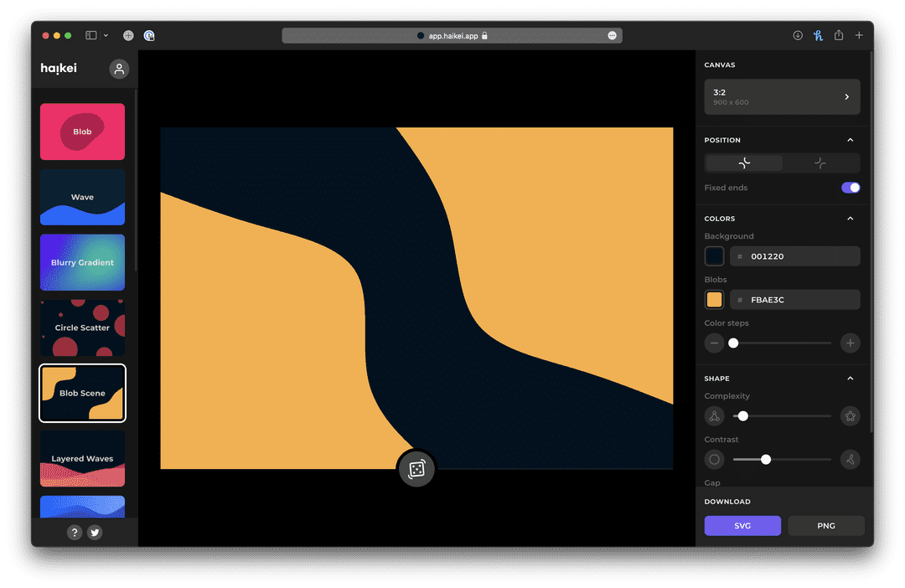Open the Twitter link icon
Screen dimensions: 905x588
(95, 532)
